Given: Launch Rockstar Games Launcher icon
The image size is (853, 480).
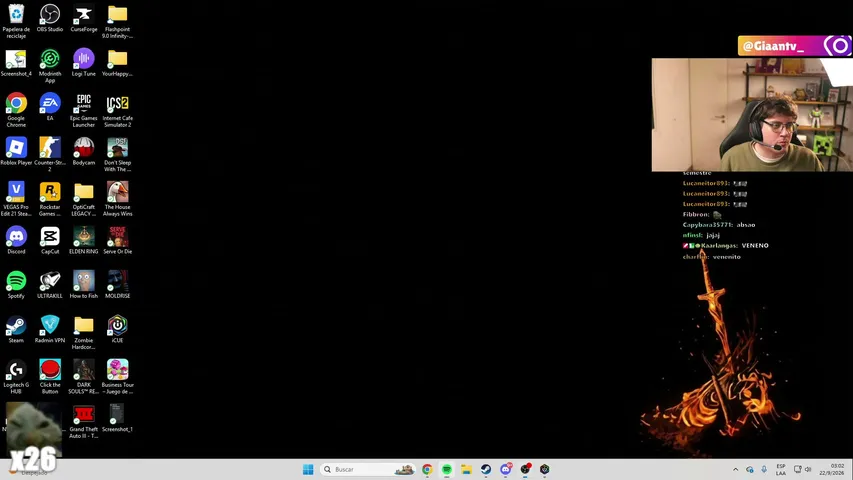Looking at the screenshot, I should click(x=50, y=199).
